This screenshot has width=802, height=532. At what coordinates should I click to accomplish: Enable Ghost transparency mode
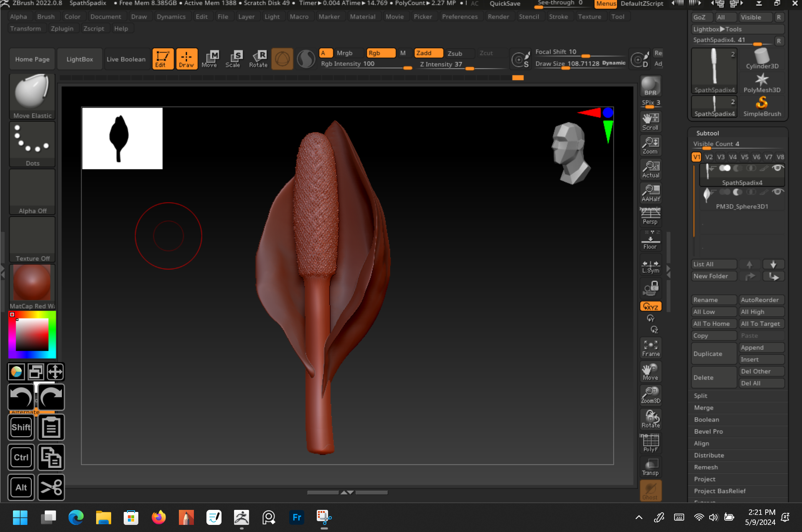(x=650, y=490)
